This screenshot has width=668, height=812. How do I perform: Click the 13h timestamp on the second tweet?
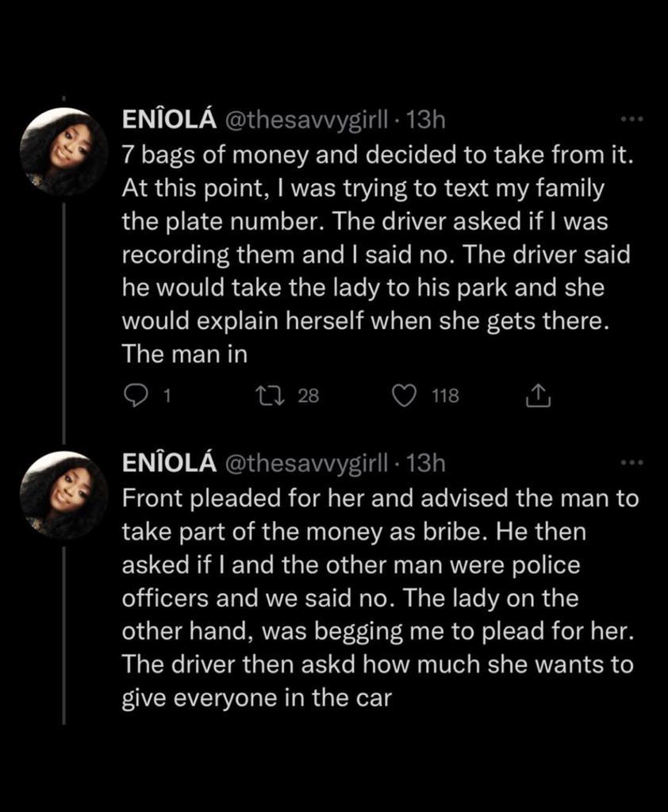pyautogui.click(x=425, y=464)
